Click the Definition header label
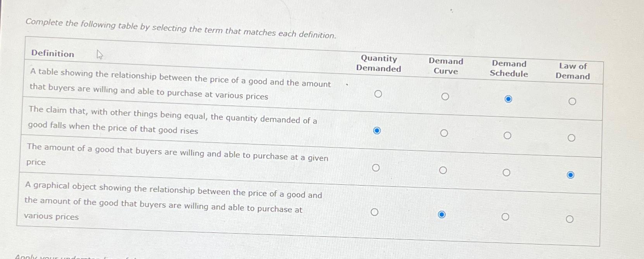 pos(52,54)
